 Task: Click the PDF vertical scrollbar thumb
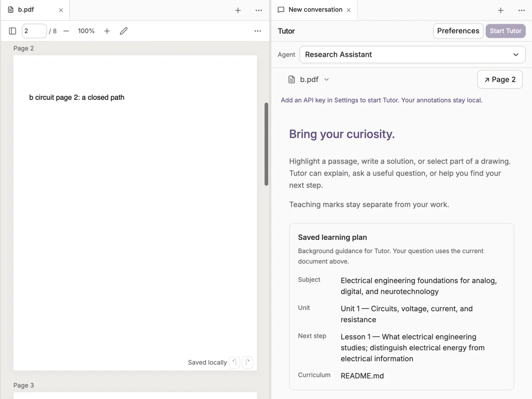(x=266, y=144)
